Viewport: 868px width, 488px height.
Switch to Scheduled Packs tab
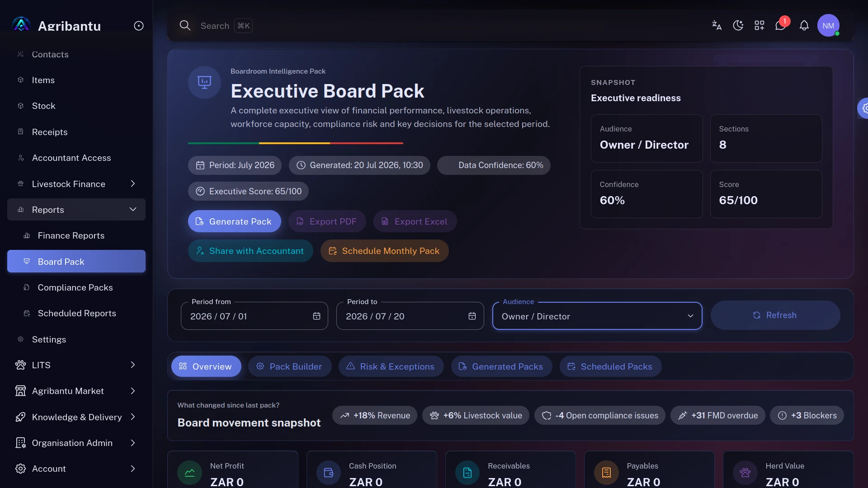point(610,366)
